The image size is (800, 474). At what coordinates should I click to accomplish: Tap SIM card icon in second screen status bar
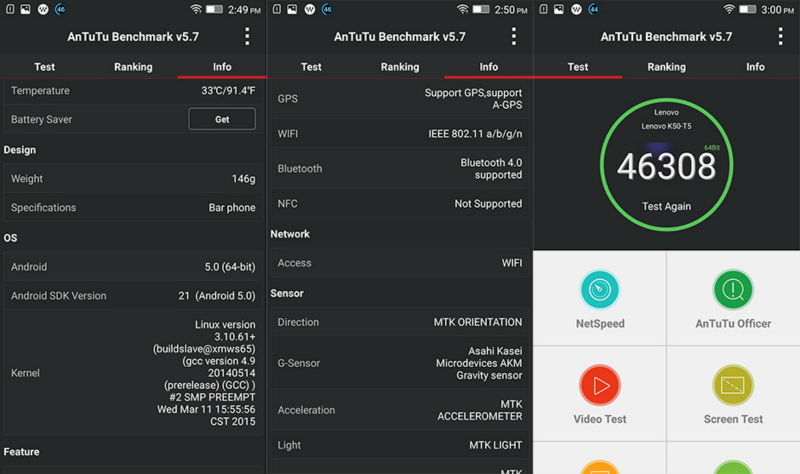tap(277, 9)
